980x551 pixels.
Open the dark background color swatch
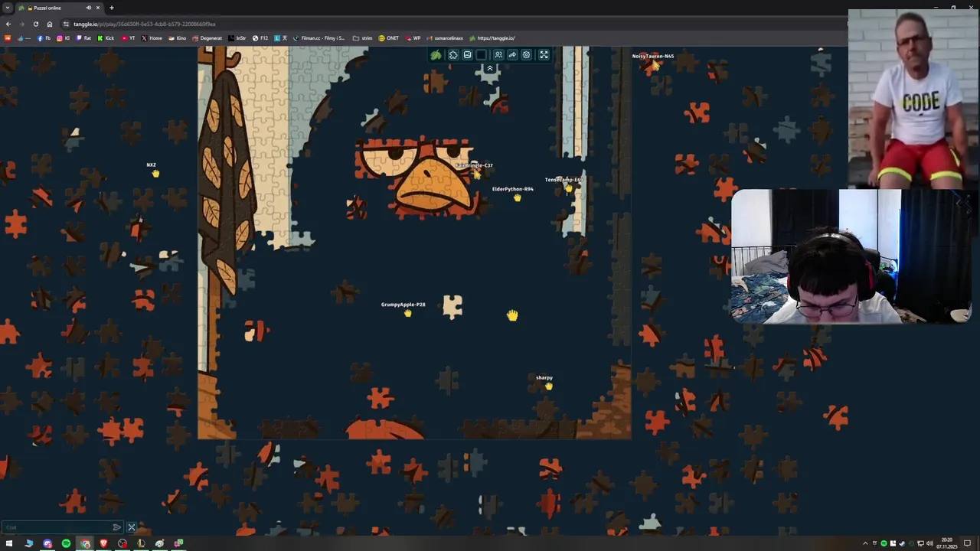click(x=481, y=55)
